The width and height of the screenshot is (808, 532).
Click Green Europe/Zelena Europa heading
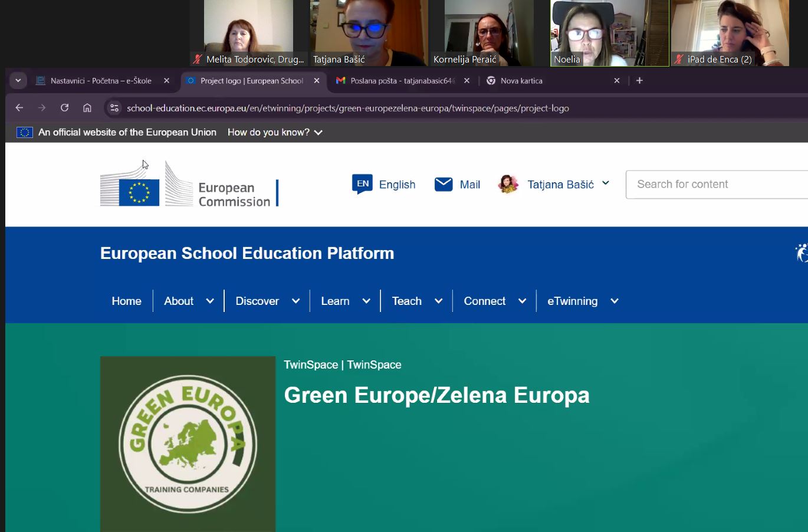click(436, 395)
